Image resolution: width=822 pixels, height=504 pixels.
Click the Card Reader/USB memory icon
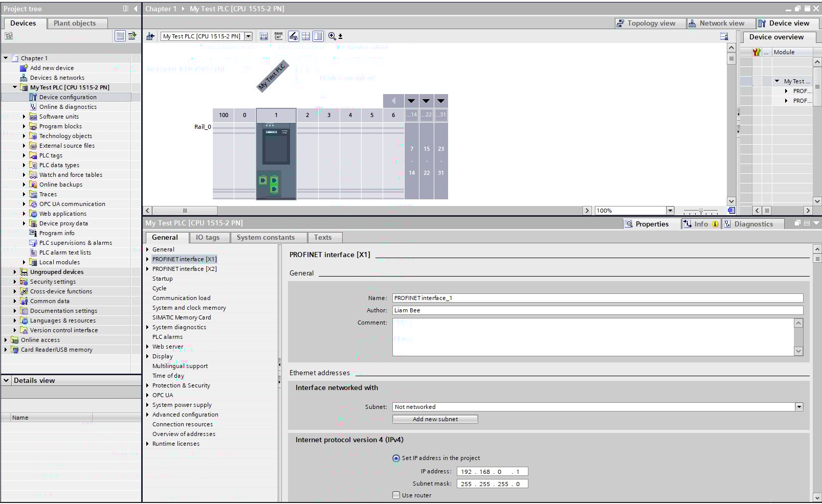15,350
